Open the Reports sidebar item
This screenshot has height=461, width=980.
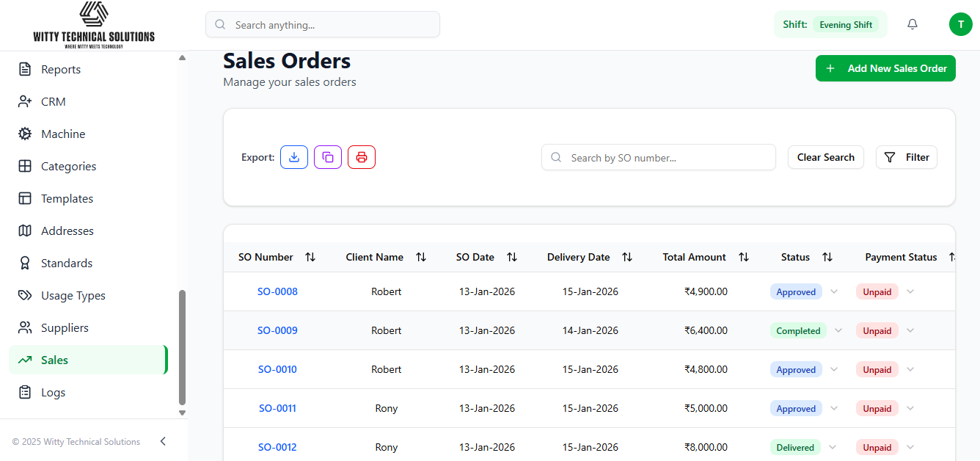coord(61,69)
